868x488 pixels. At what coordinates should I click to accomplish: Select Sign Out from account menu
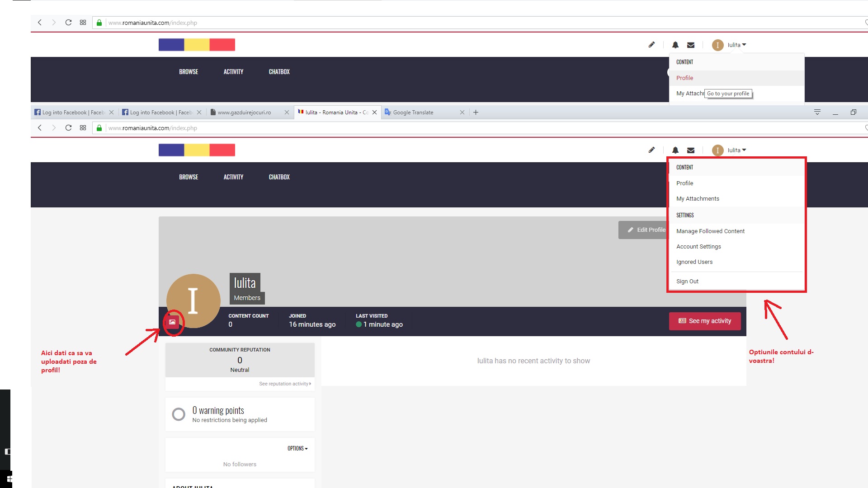click(687, 281)
